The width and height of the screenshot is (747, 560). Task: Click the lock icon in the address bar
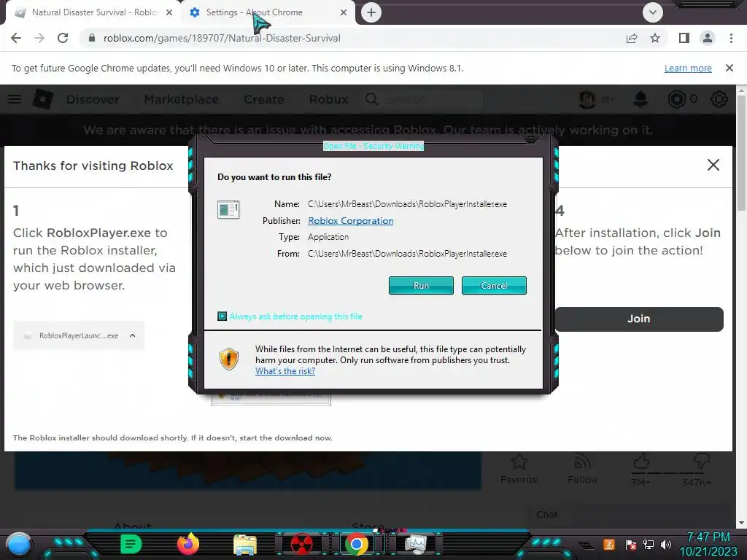coord(92,38)
